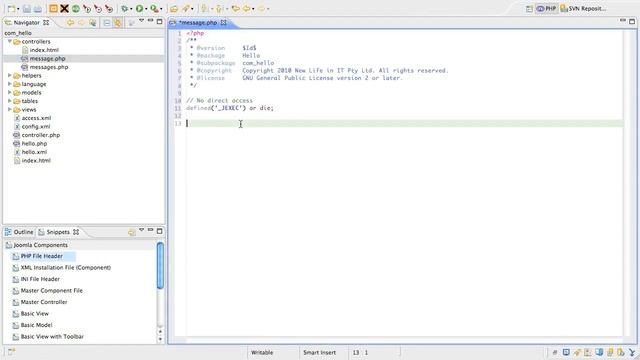
Task: Click the New file toolbar icon
Action: (x=11, y=8)
